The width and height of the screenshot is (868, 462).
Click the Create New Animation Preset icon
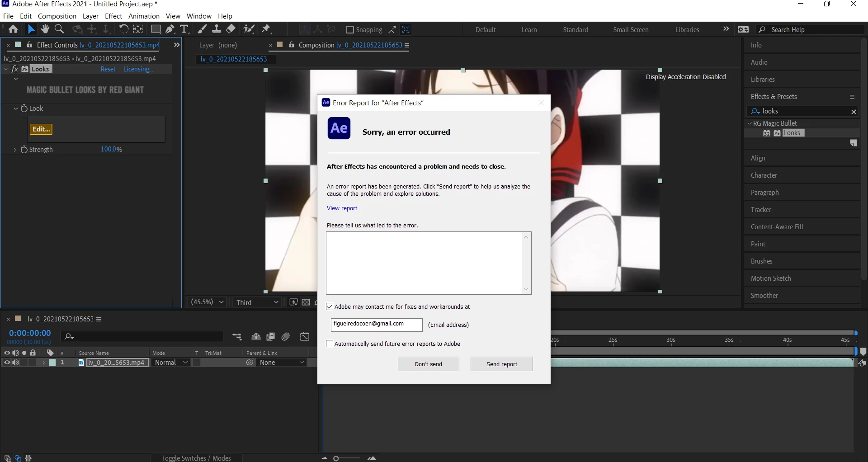tap(854, 143)
